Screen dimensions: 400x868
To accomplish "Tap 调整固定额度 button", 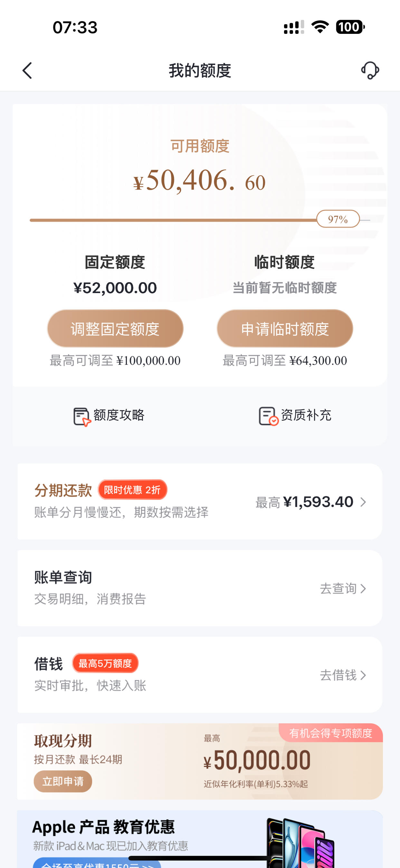I will click(x=115, y=329).
